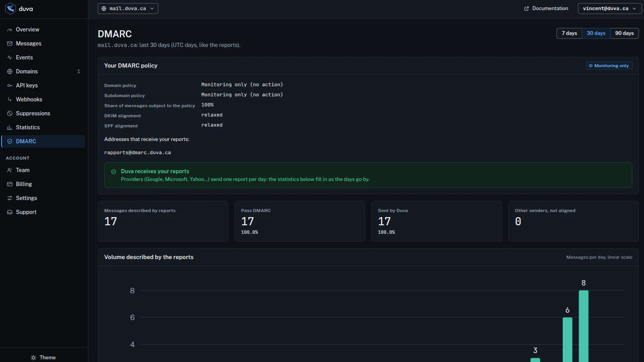Open the vincent@duva.ca account menu
This screenshot has width=644, height=362.
pos(610,9)
